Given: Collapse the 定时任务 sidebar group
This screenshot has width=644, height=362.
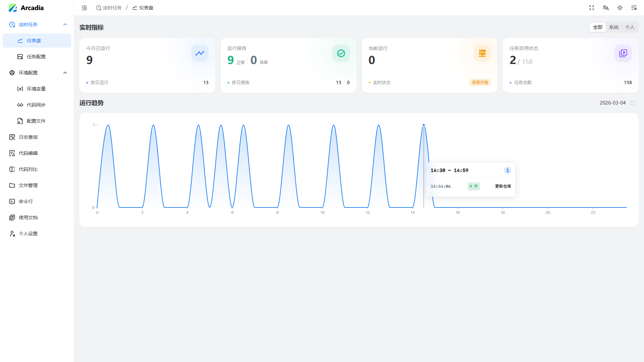Looking at the screenshot, I should pos(65,24).
